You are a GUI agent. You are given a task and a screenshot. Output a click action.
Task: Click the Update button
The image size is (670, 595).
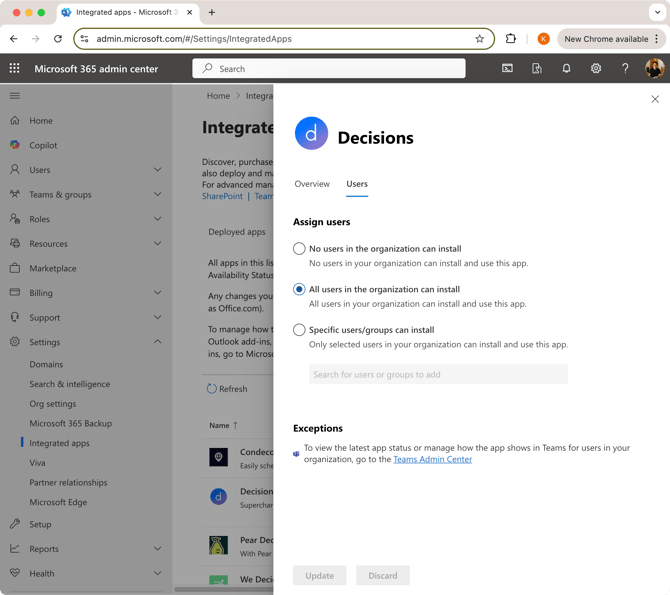click(320, 575)
